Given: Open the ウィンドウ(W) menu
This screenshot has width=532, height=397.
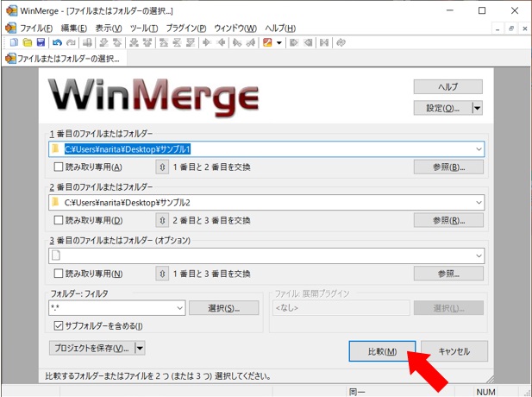Looking at the screenshot, I should (x=235, y=28).
